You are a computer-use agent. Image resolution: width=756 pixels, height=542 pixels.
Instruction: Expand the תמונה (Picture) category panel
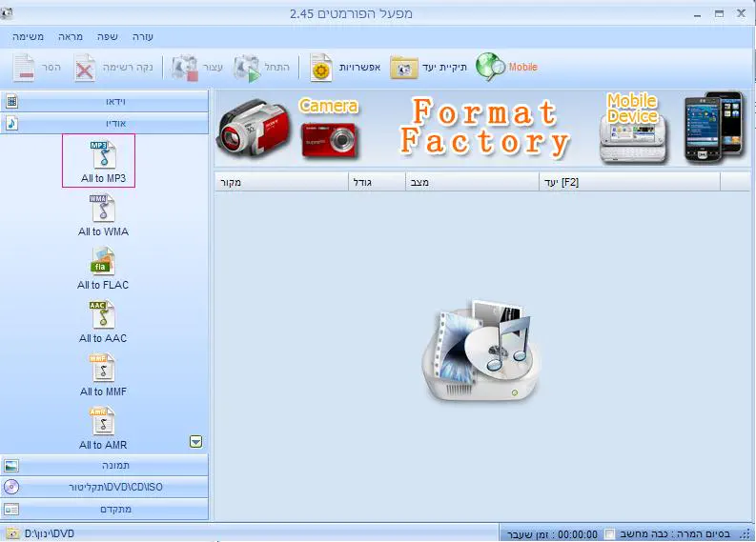tap(105, 466)
